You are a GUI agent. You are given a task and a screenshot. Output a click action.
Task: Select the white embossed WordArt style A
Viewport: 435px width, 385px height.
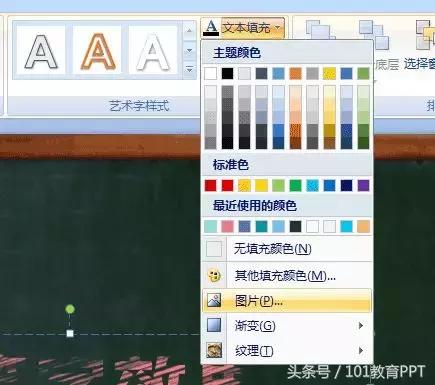click(153, 51)
